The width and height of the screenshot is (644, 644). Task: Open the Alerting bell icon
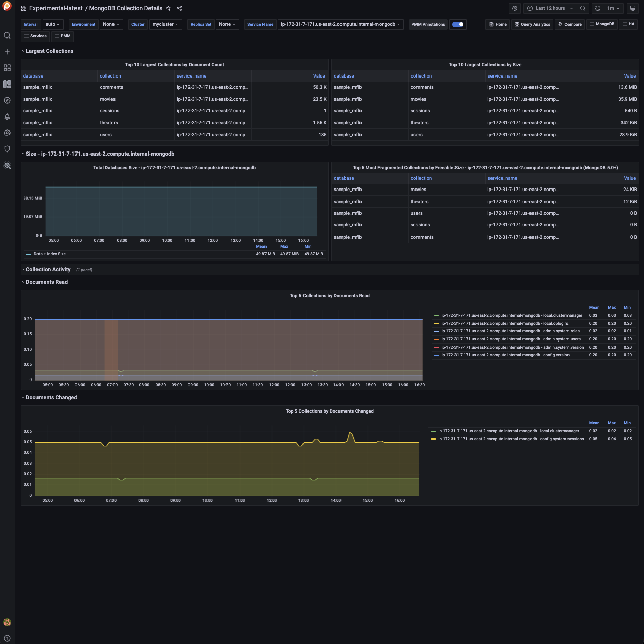click(7, 117)
